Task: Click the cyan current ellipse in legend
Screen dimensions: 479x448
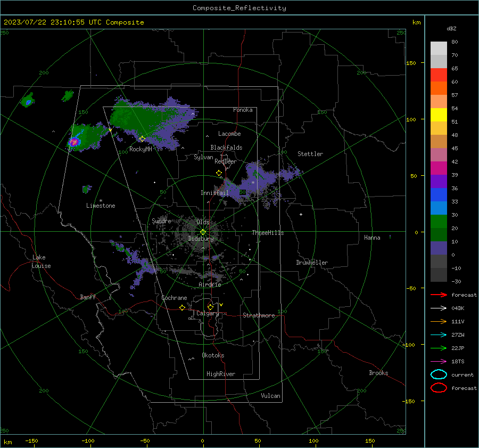Action: pos(439,374)
